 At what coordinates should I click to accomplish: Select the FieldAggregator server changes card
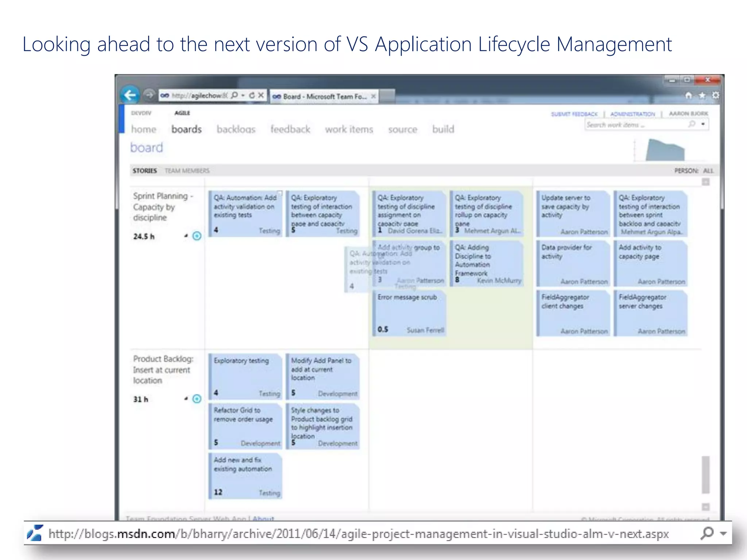pos(650,313)
